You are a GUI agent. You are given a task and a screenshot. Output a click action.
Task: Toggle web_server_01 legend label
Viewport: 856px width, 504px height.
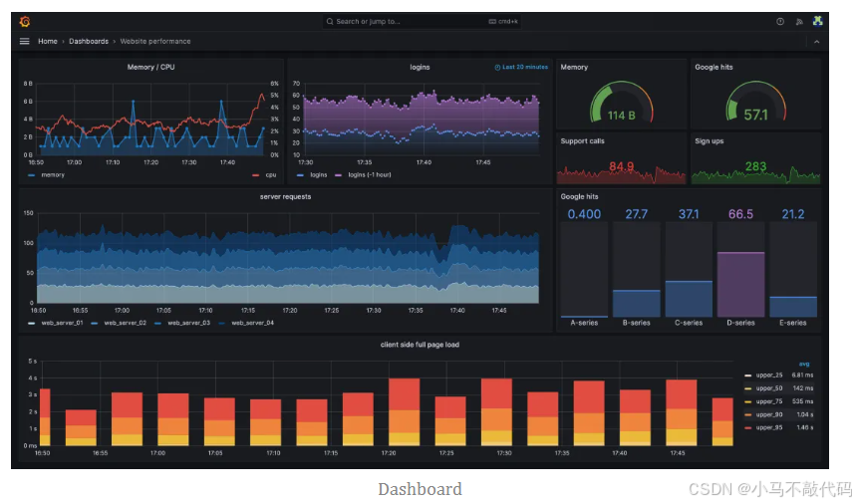[62, 323]
